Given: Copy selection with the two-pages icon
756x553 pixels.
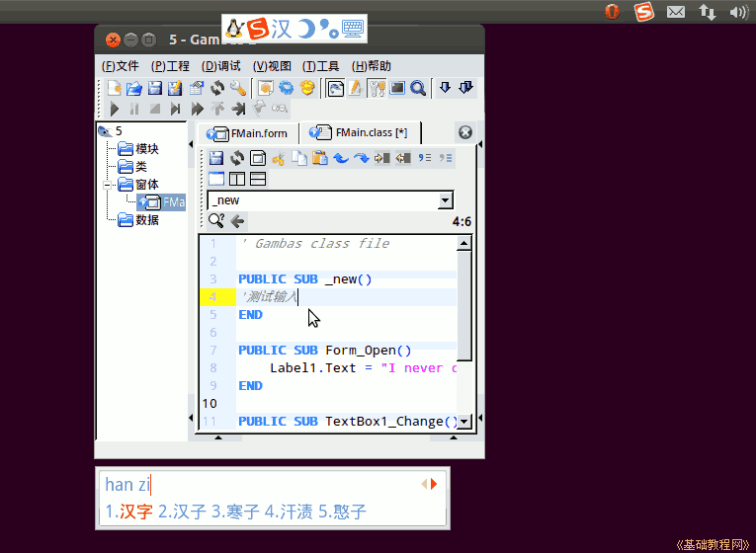Looking at the screenshot, I should pyautogui.click(x=298, y=158).
